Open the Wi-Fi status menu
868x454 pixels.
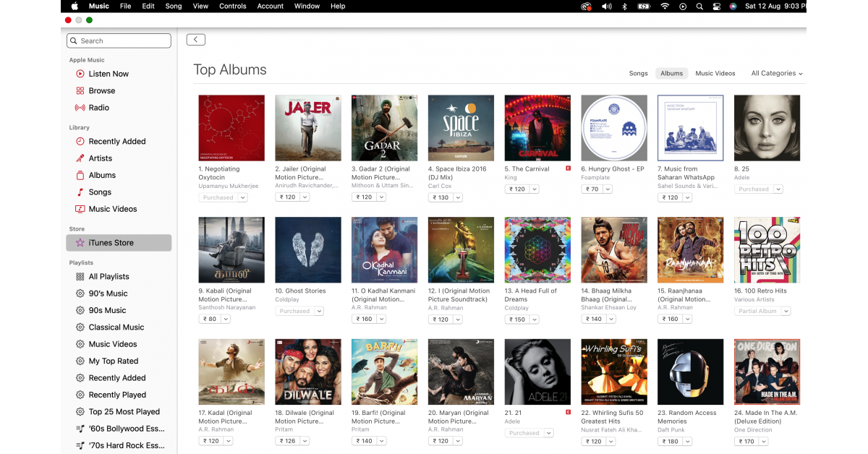[665, 7]
